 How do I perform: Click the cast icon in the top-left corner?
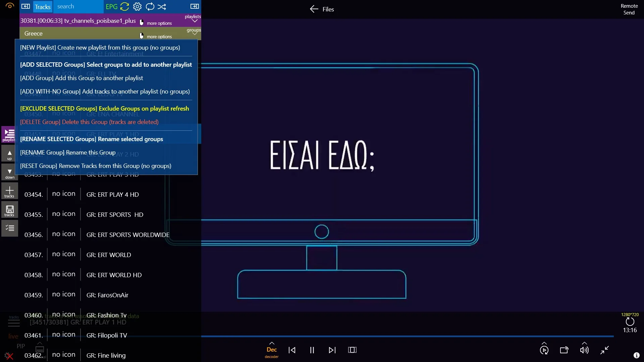point(10,5)
